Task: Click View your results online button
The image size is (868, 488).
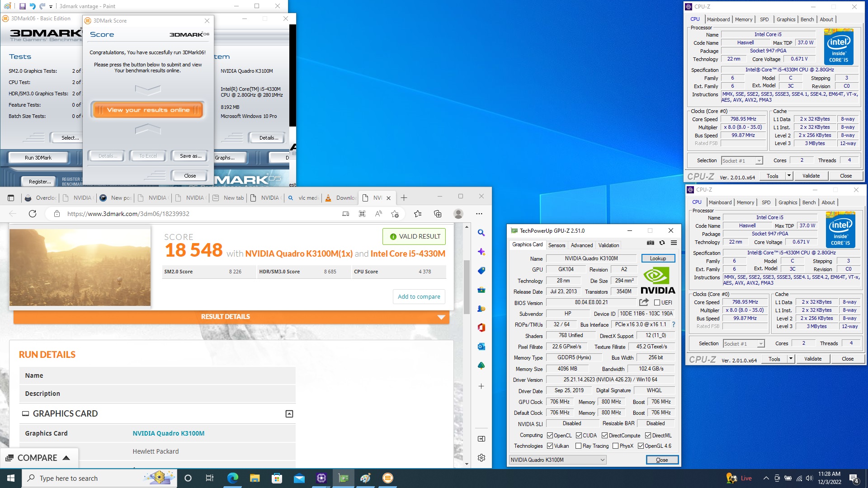Action: pyautogui.click(x=148, y=110)
